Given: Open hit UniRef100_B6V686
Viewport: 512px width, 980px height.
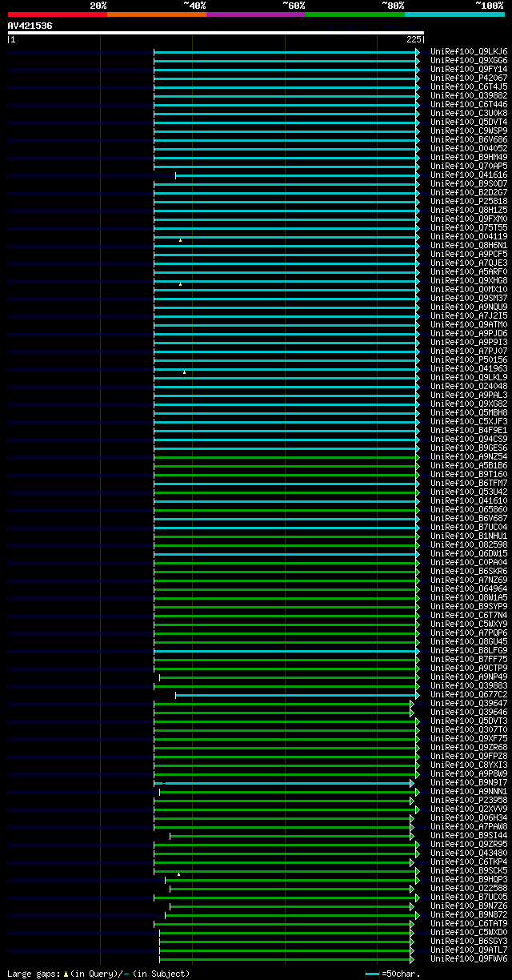Looking at the screenshot, I should click(x=469, y=139).
